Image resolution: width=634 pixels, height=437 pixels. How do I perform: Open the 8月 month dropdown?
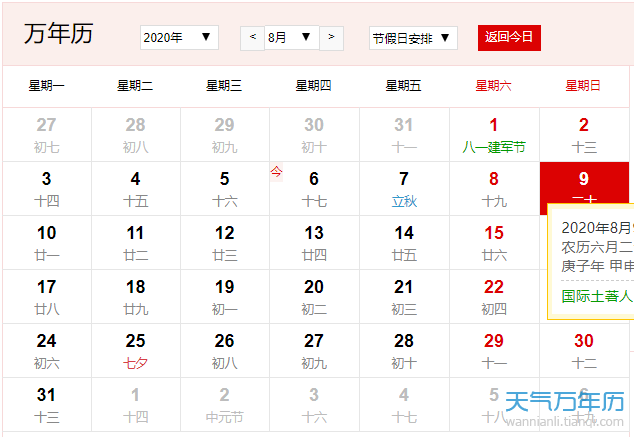pos(292,38)
